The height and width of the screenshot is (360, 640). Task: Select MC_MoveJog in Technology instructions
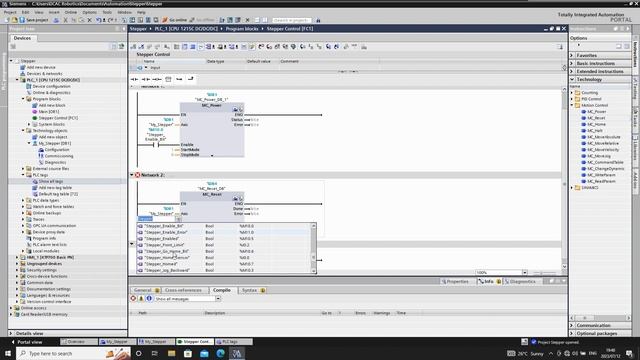click(x=598, y=156)
